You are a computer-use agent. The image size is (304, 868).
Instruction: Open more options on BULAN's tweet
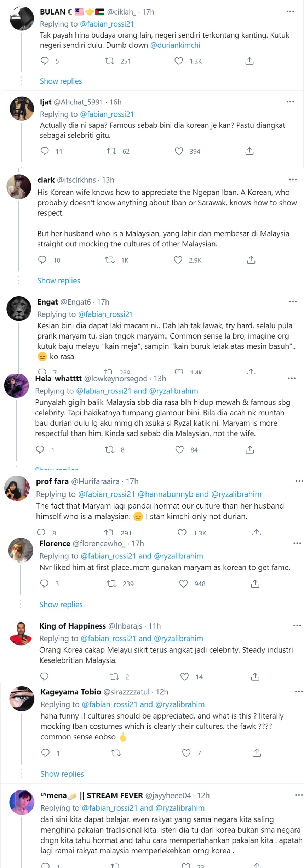coord(290,12)
